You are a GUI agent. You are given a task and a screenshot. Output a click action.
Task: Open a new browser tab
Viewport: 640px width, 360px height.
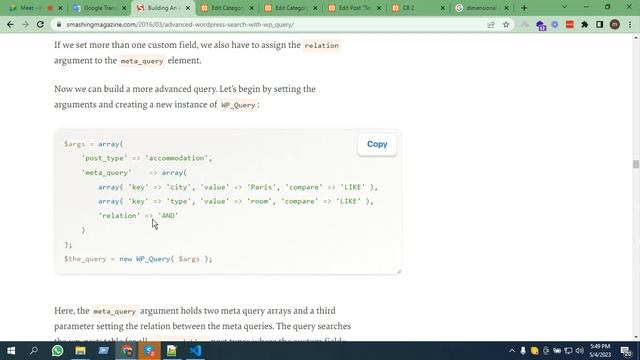pyautogui.click(x=524, y=8)
